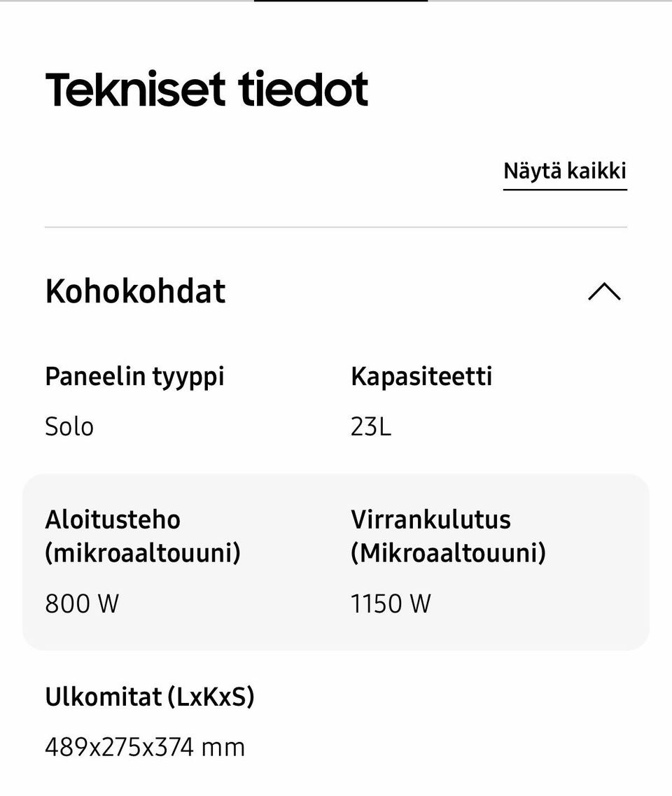Click the Paneelin tyyppi label
672x796 pixels.
134,377
